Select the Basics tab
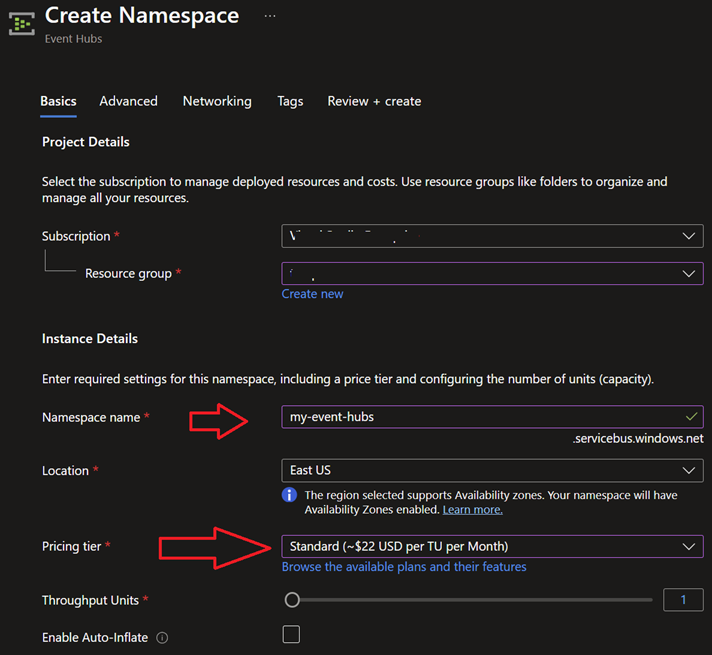 [x=58, y=101]
